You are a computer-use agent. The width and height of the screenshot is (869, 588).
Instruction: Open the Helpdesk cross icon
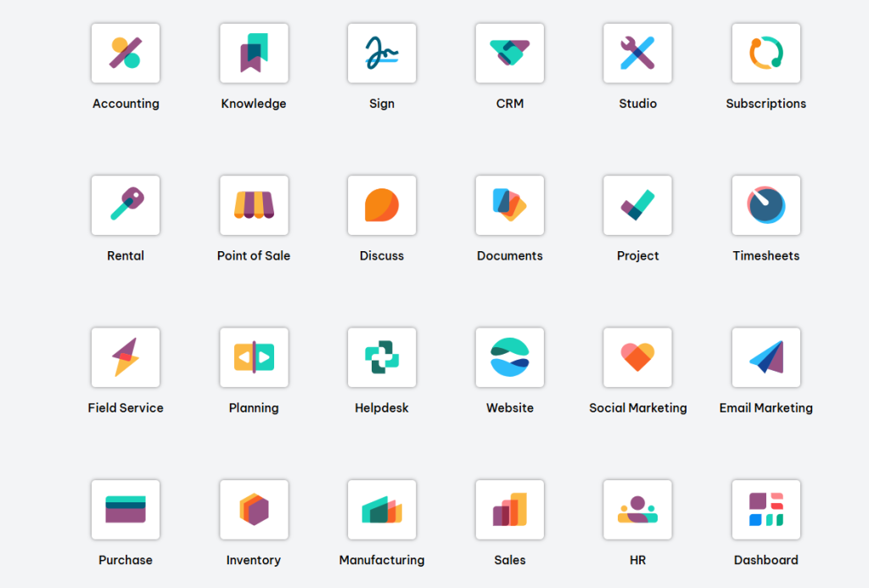(382, 357)
